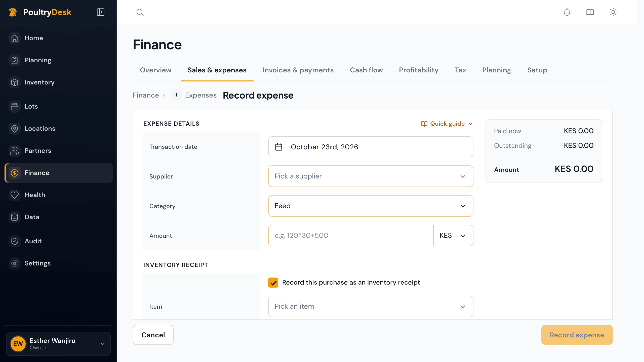Click the Record expense button
644x362 pixels.
[x=577, y=335]
